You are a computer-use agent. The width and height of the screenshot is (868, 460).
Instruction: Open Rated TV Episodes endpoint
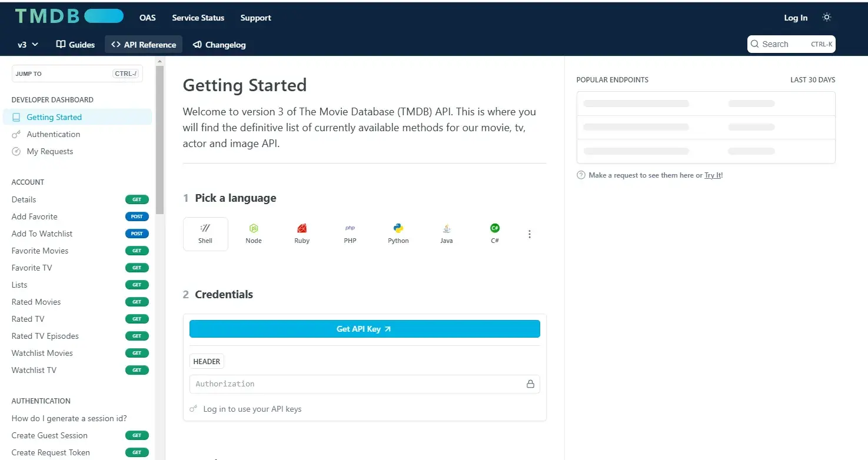coord(77,336)
